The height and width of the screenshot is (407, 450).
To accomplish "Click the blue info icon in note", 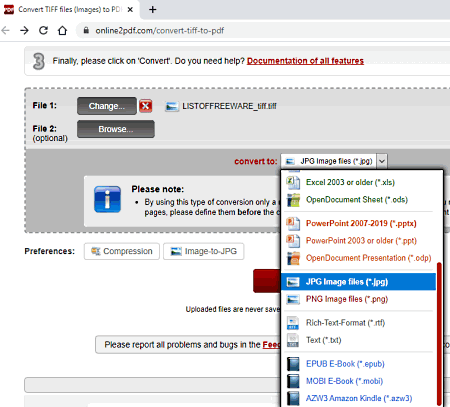I will (x=107, y=199).
